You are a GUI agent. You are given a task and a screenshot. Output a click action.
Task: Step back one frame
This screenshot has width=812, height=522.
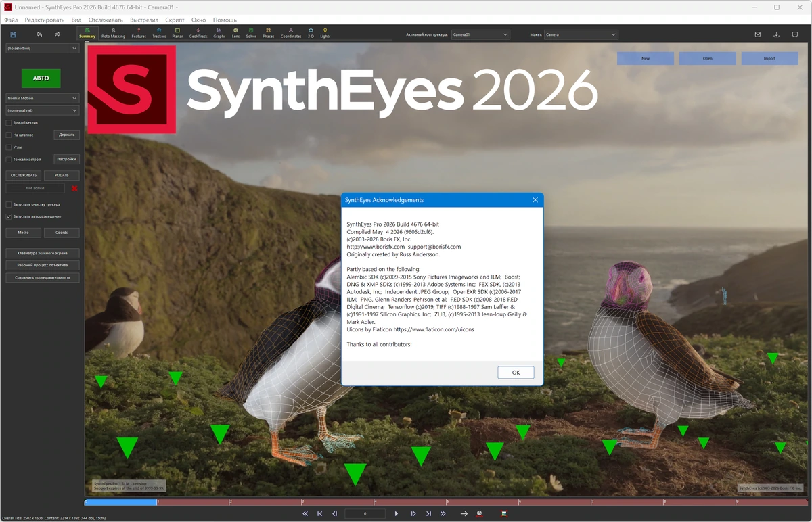[334, 514]
